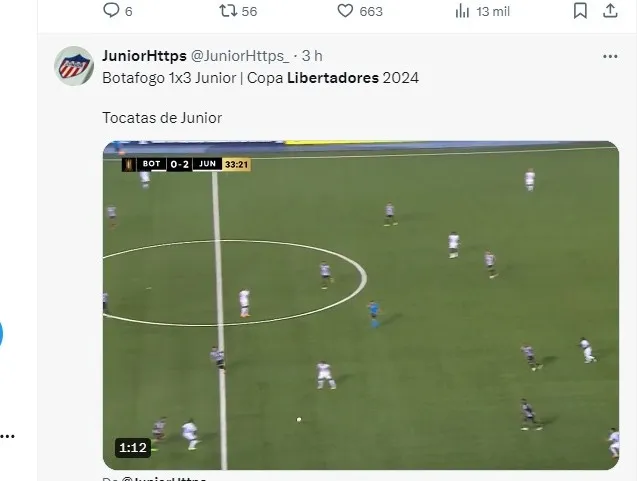Click the Libertadores bold keyword
The width and height of the screenshot is (638, 481).
point(333,78)
